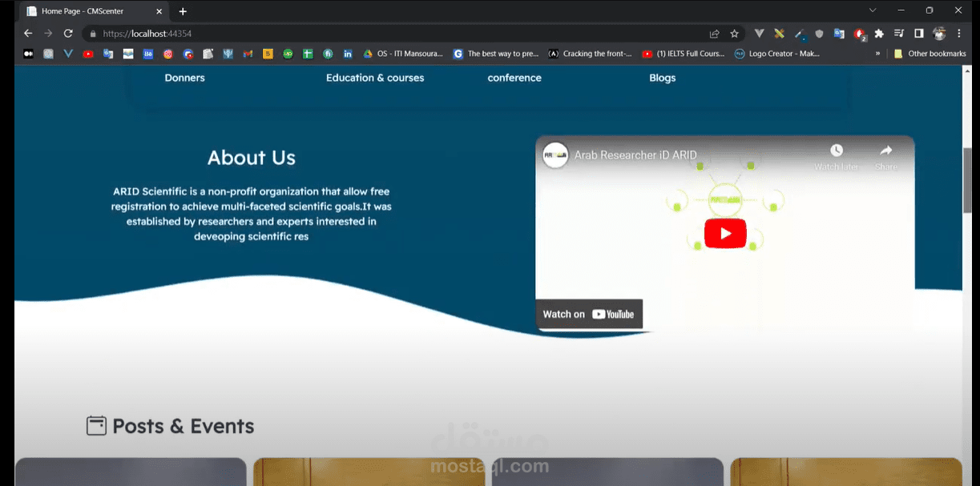Screen dimensions: 980x486
Task: Click the ARID channel avatar in video
Action: click(x=555, y=155)
